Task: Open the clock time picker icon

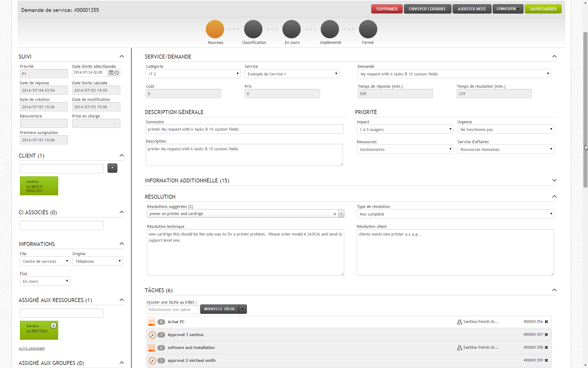Action: 117,73
